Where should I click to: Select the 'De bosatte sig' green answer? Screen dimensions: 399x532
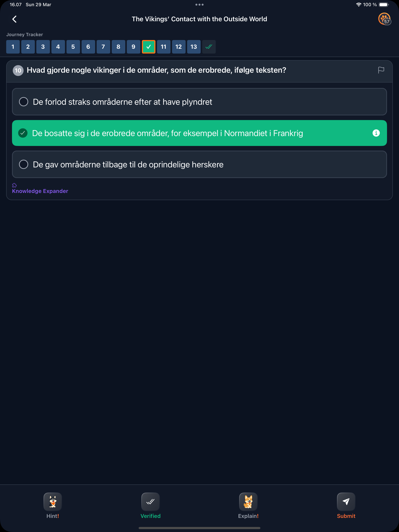pos(199,133)
